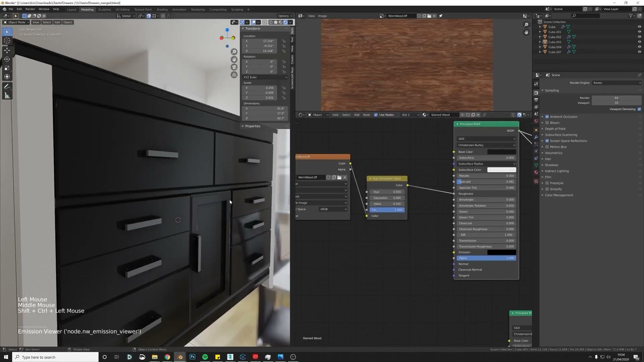Open Blender from the Windows taskbar
Image resolution: width=644 pixels, height=362 pixels.
tap(180, 357)
